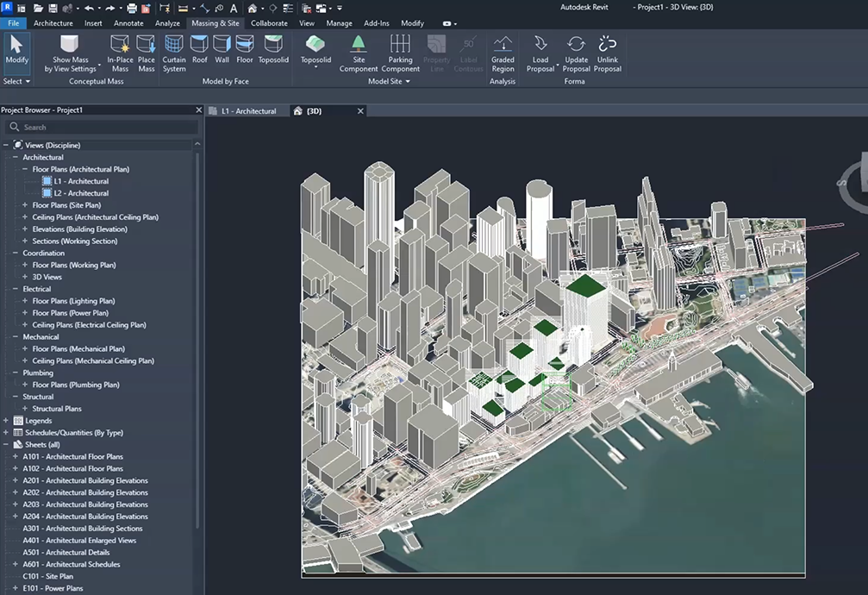
Task: Expand Schedules/Quantities (By Type) node
Action: pyautogui.click(x=6, y=433)
